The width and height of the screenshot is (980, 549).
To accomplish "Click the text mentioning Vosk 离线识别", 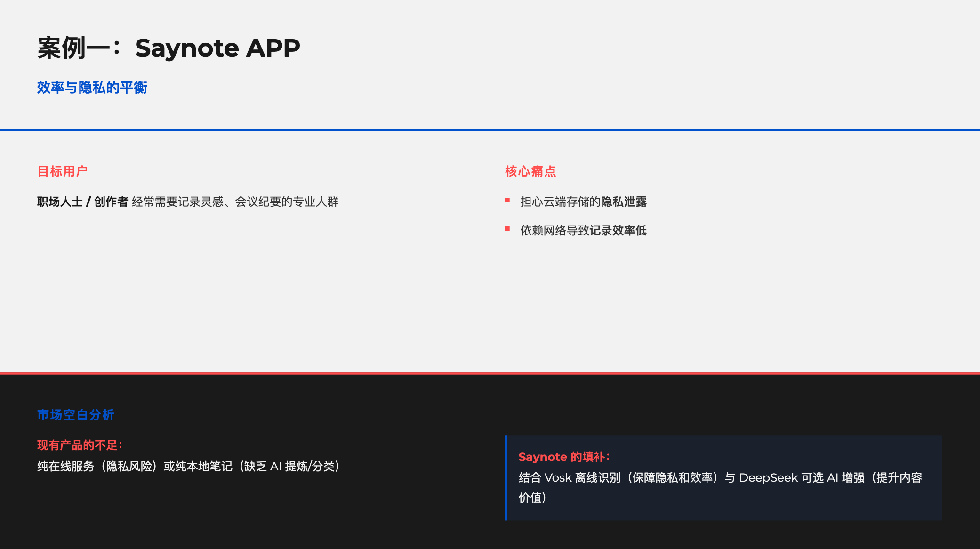I will [x=582, y=478].
